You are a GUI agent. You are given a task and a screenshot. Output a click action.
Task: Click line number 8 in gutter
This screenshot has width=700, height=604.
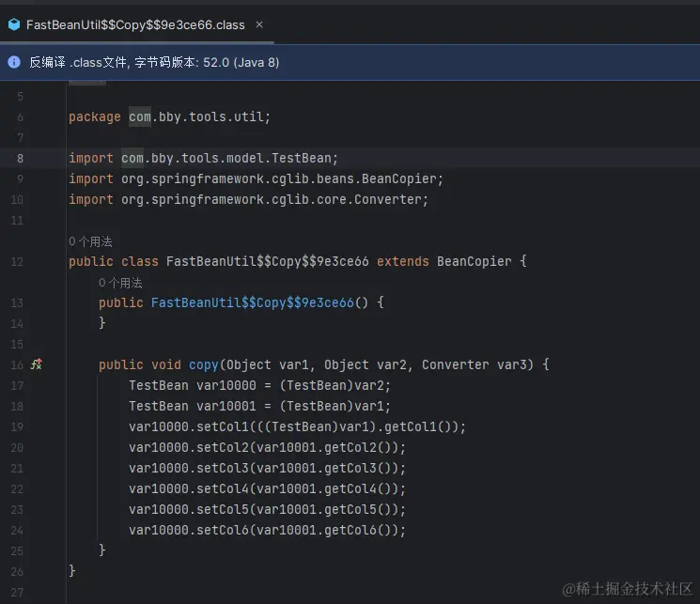(20, 158)
